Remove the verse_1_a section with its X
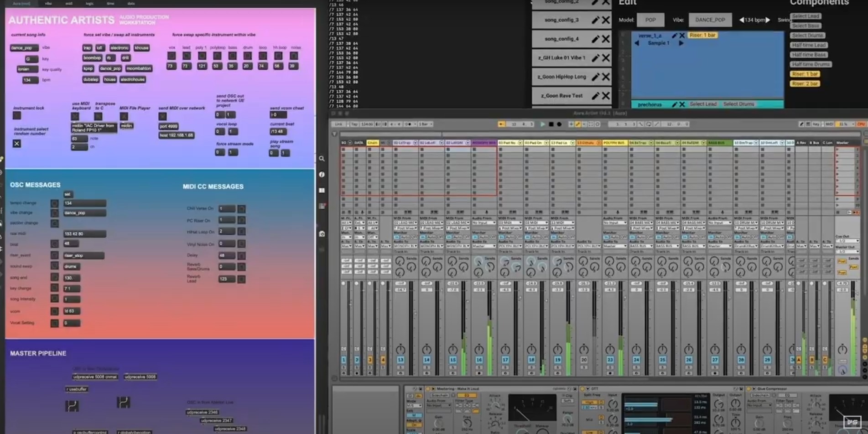Viewport: 868px width, 434px height. click(x=682, y=35)
